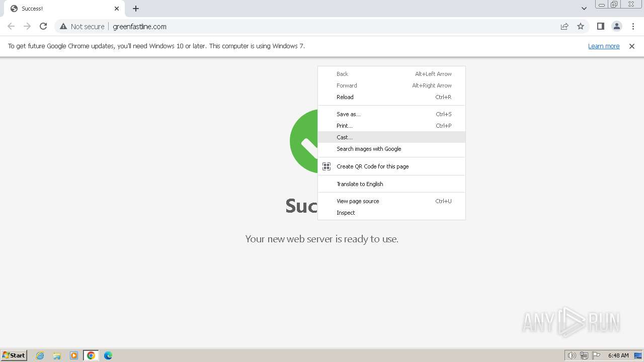
Task: Reload the page with toolbar reload icon
Action: tap(43, 26)
